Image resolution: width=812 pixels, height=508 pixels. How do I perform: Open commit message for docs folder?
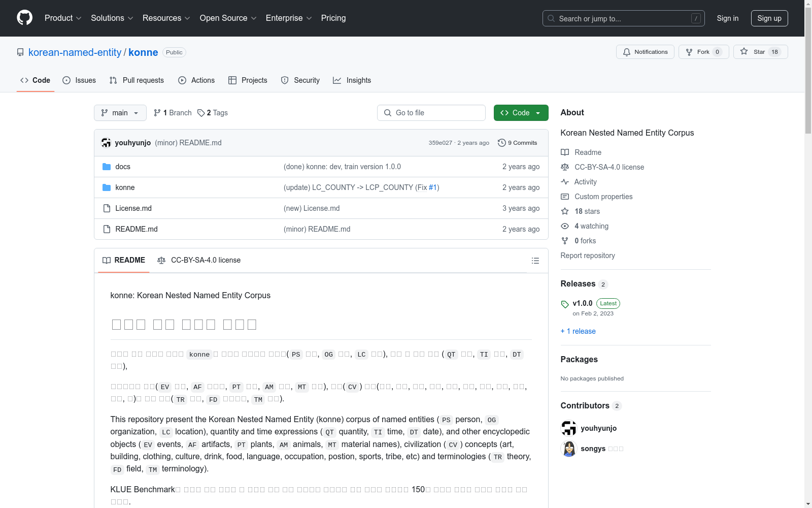pos(342,167)
